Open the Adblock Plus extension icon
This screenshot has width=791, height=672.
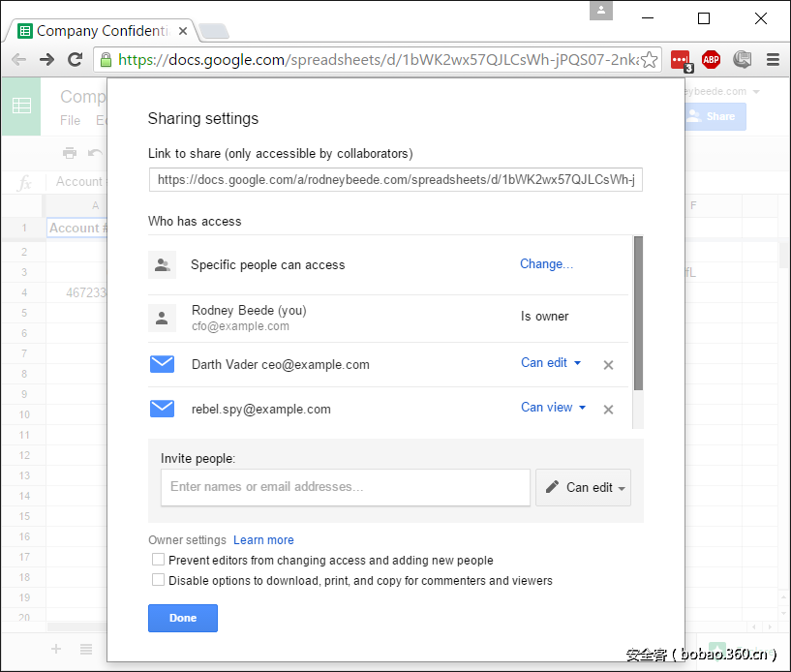pyautogui.click(x=711, y=60)
